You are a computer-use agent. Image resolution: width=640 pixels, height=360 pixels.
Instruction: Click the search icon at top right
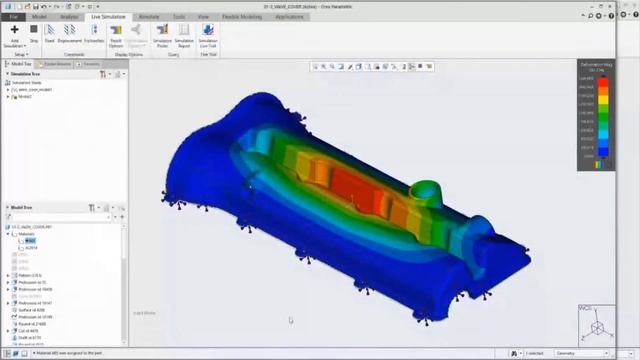coord(591,16)
